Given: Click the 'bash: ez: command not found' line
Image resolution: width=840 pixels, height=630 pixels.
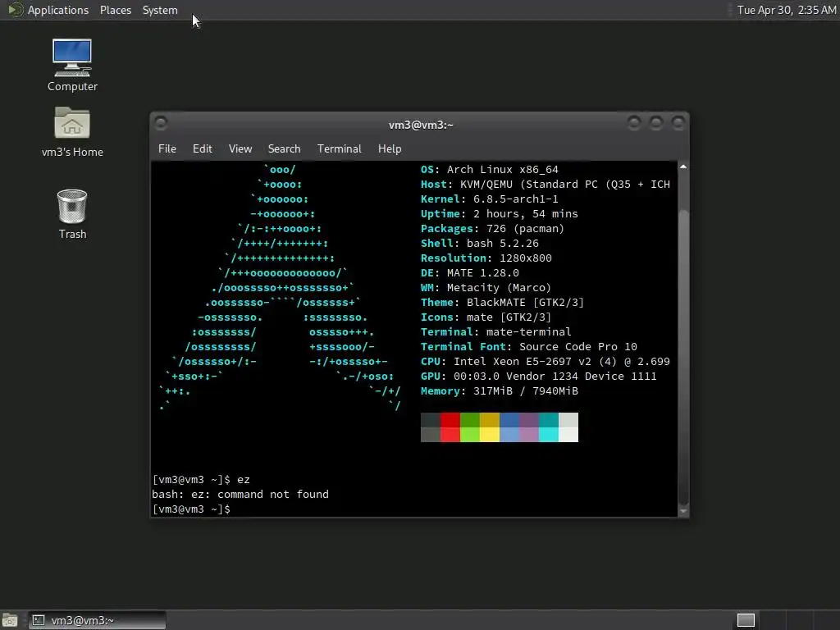Looking at the screenshot, I should [240, 495].
